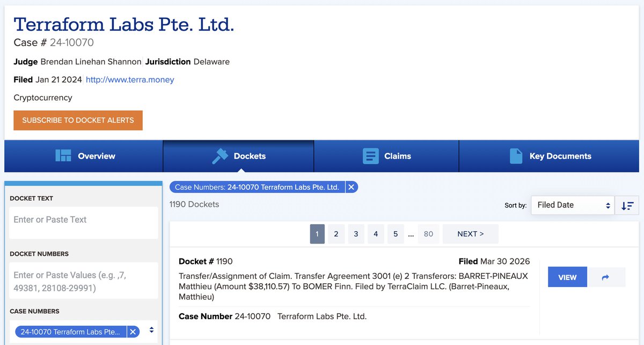Image resolution: width=644 pixels, height=345 pixels.
Task: Switch to the Overview tab
Action: 84,156
